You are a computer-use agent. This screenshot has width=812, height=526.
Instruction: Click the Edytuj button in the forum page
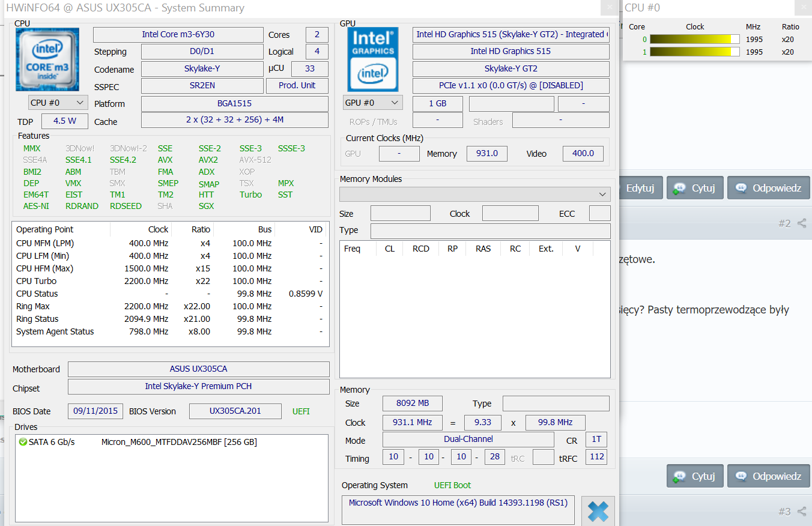pyautogui.click(x=639, y=188)
